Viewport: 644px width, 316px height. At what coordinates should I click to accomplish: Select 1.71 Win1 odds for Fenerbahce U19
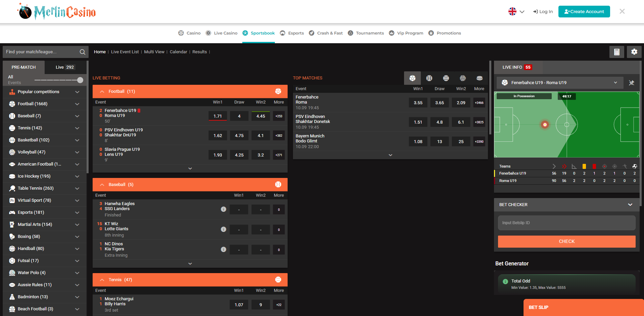pyautogui.click(x=218, y=116)
